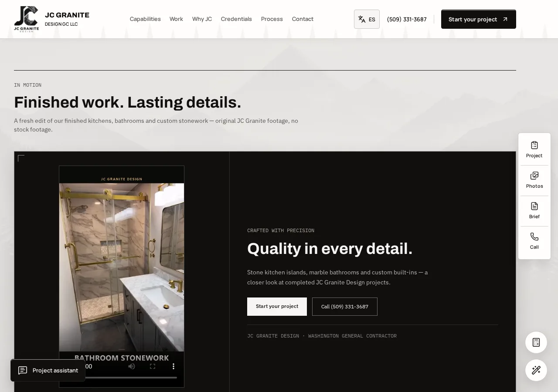Open the calculator floating button

[536, 342]
